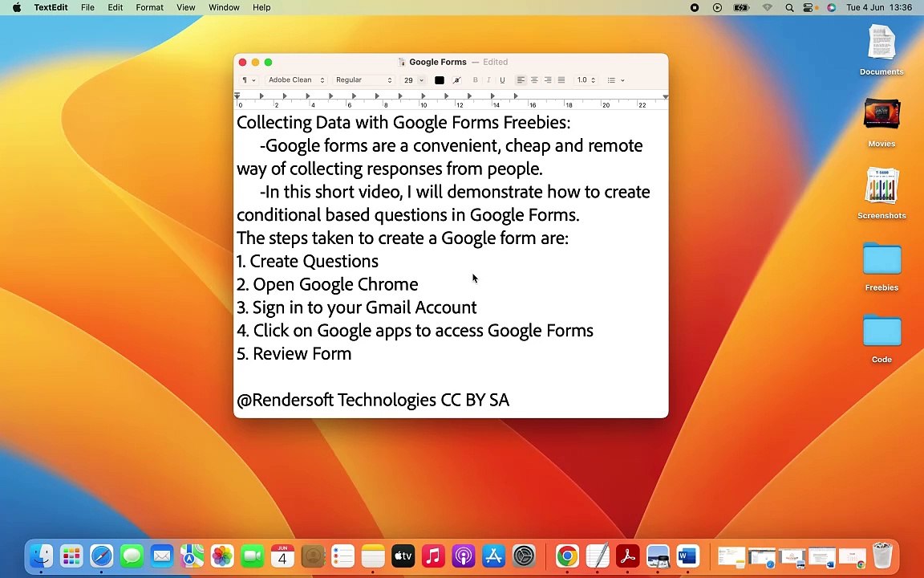The image size is (924, 578).
Task: Open Photos from the Dock
Action: point(222,556)
